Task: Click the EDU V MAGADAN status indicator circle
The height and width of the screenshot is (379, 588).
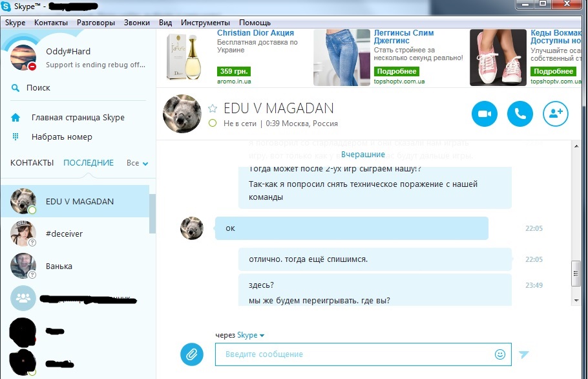Action: pos(213,123)
